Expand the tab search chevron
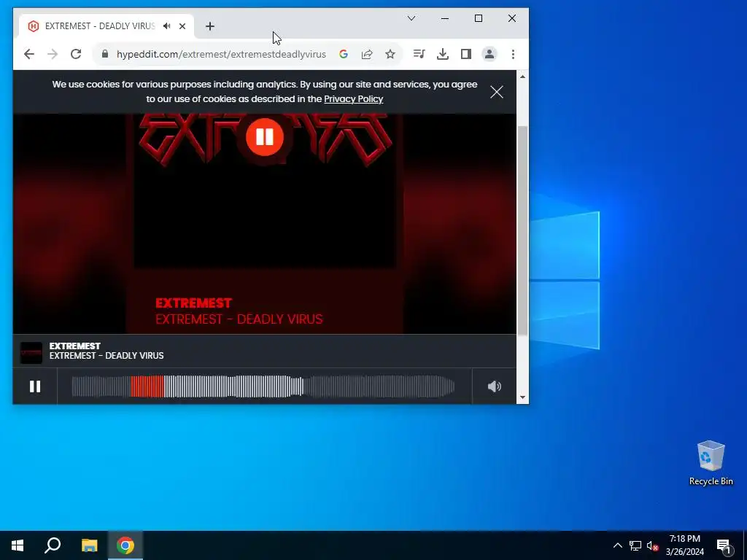 [411, 18]
